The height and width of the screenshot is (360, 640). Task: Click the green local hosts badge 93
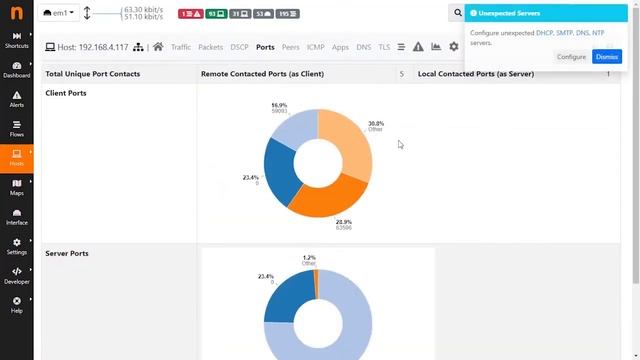point(216,14)
